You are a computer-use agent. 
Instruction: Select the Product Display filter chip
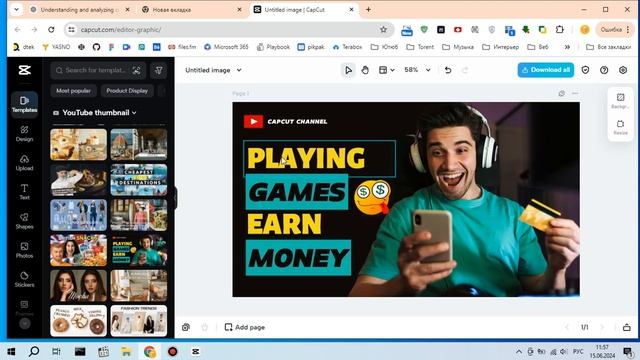pos(127,91)
